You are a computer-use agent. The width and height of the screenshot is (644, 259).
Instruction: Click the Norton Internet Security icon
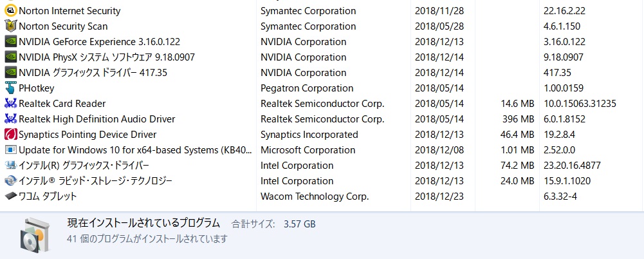(10, 11)
